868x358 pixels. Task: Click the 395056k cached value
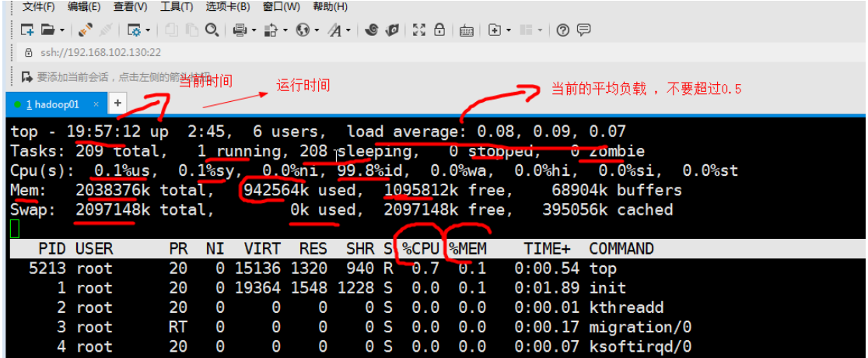(x=607, y=210)
